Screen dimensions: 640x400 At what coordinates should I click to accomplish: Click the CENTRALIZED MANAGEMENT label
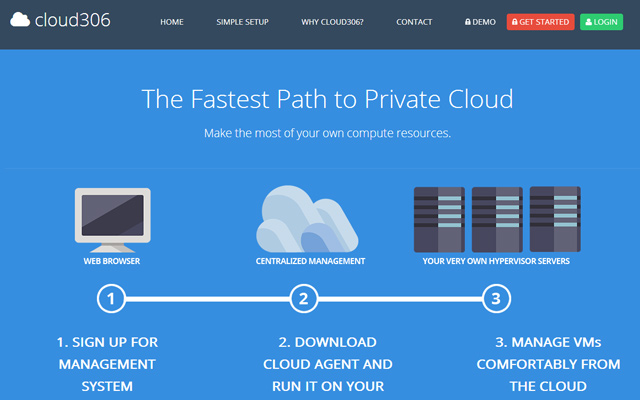[x=311, y=261]
